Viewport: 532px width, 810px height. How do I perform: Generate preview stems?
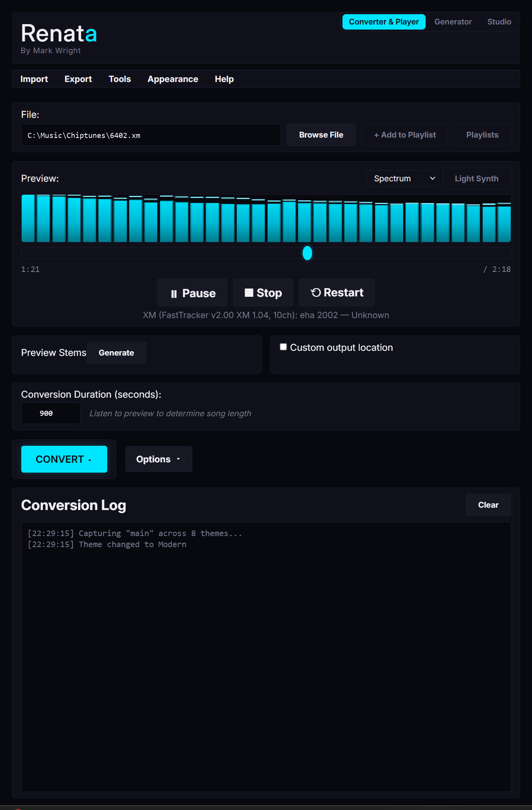116,353
